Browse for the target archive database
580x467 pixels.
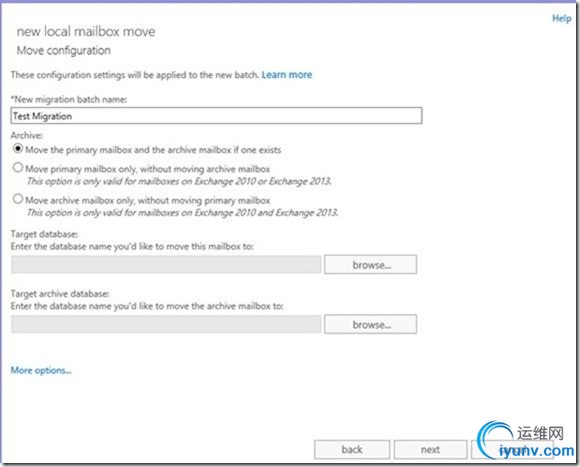click(371, 324)
